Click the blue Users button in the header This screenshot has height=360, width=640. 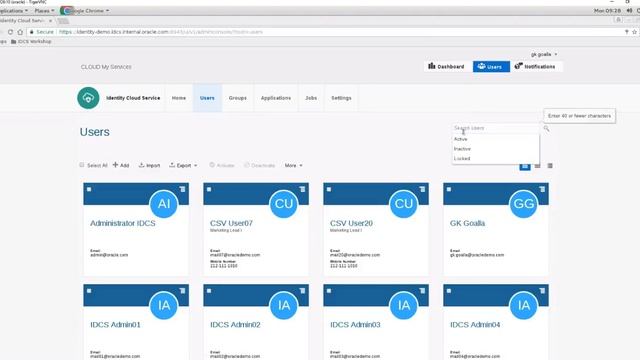click(491, 67)
